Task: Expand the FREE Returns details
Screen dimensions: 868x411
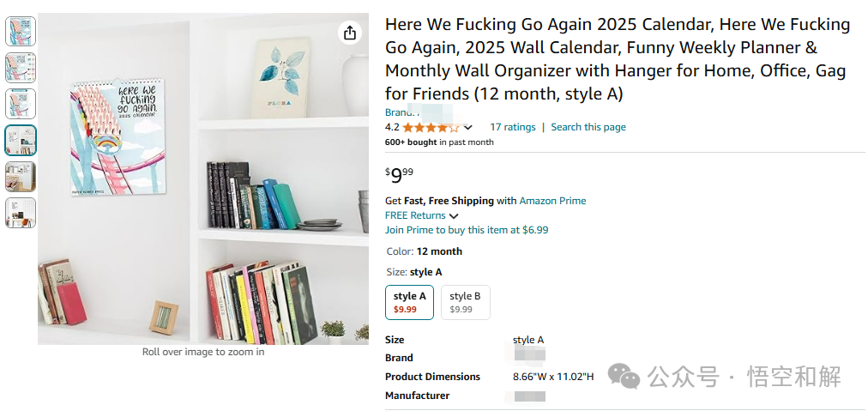Action: point(454,216)
